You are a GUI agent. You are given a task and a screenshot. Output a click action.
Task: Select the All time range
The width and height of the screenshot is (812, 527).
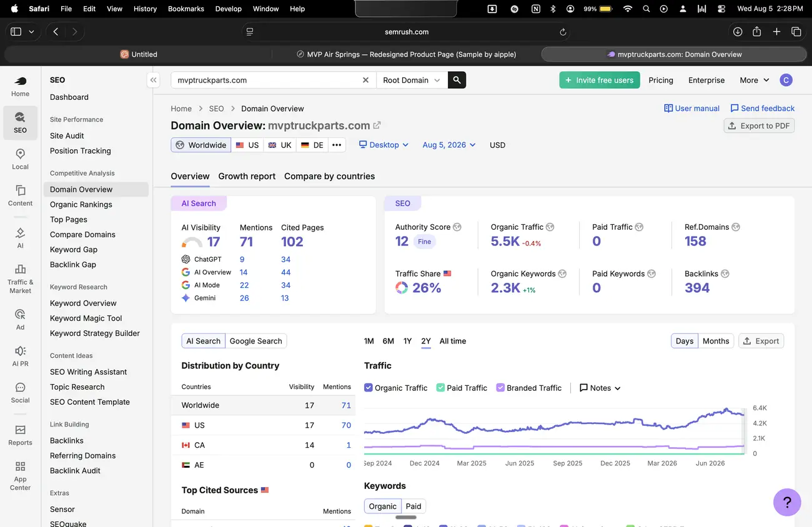[453, 341]
